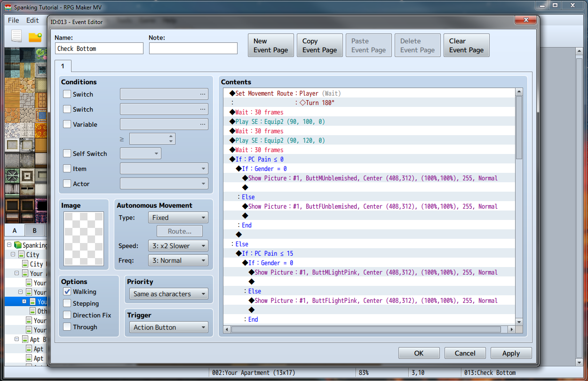Enable the Self Switch condition checkbox
This screenshot has height=381, width=588.
pos(67,154)
